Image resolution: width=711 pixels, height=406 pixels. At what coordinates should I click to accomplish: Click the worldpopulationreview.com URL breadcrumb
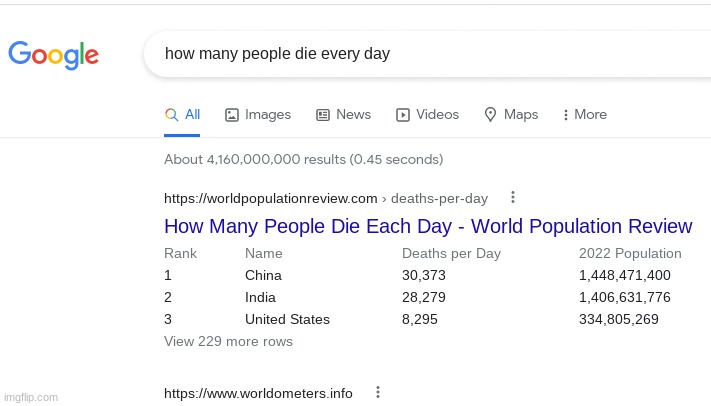326,198
